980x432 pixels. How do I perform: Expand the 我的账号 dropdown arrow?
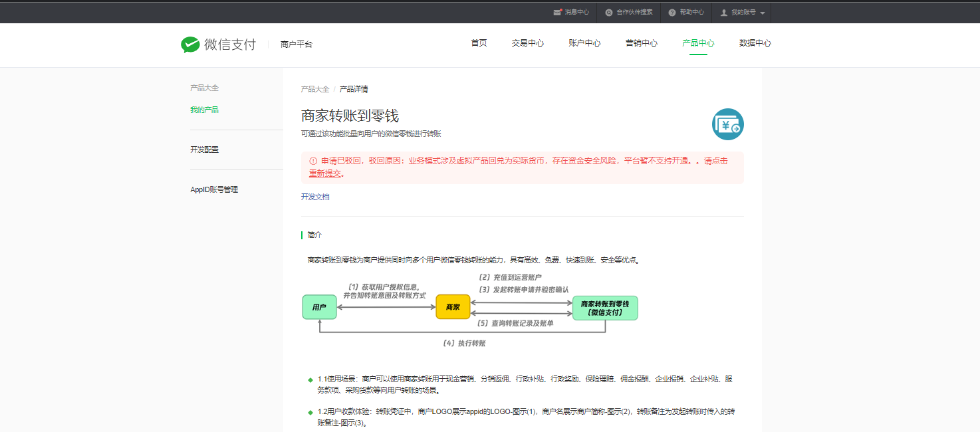click(762, 13)
